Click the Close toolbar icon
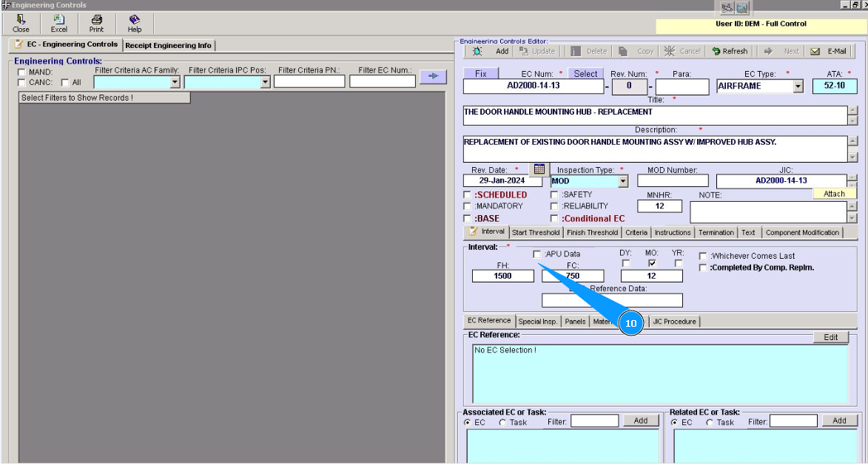The width and height of the screenshot is (868, 465). [21, 23]
